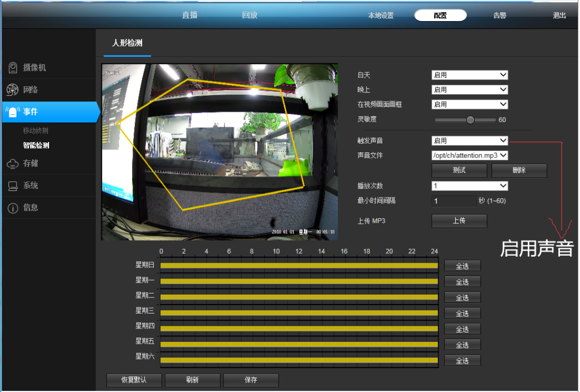
Task: Switch to the 直播 live tab
Action: coord(189,15)
